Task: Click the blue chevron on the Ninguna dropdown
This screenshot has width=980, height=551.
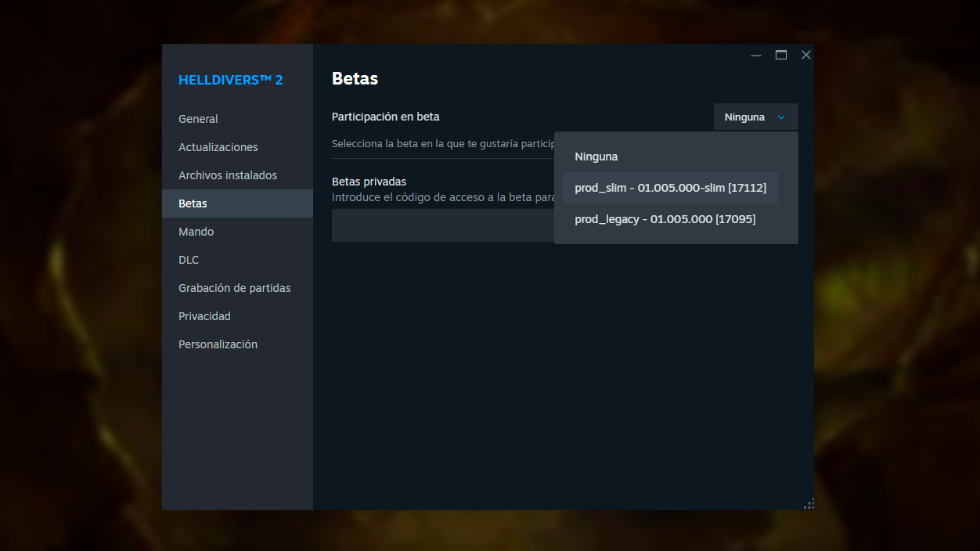Action: [781, 117]
